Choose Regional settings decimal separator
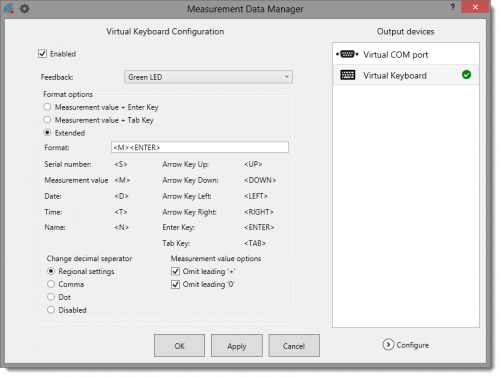Screen dimensions: 500x377 point(51,271)
